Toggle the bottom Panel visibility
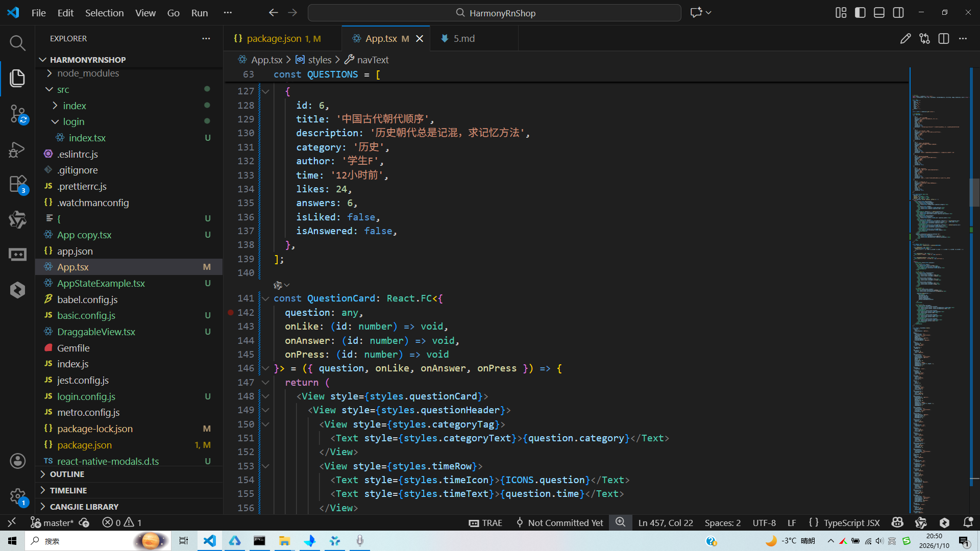 879,13
